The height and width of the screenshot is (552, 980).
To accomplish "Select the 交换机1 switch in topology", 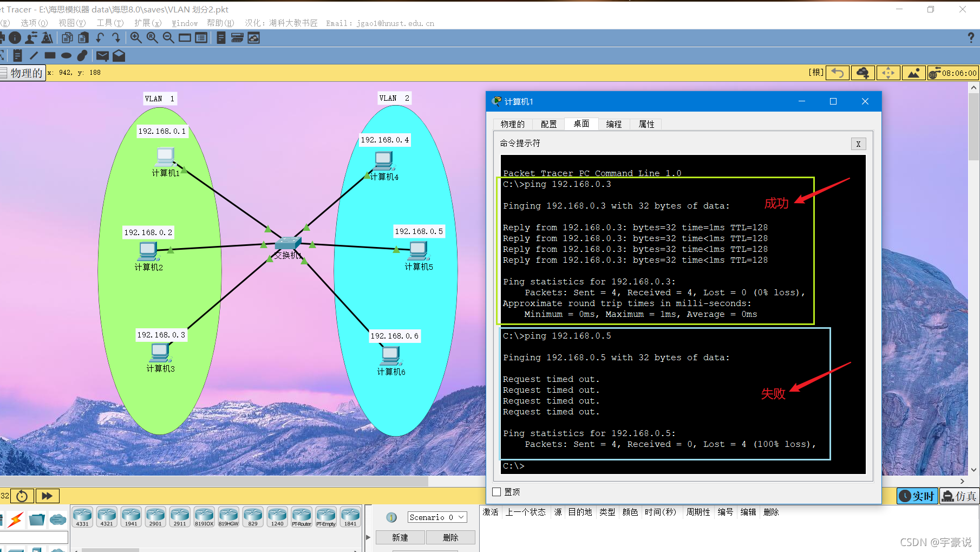I will (x=288, y=244).
